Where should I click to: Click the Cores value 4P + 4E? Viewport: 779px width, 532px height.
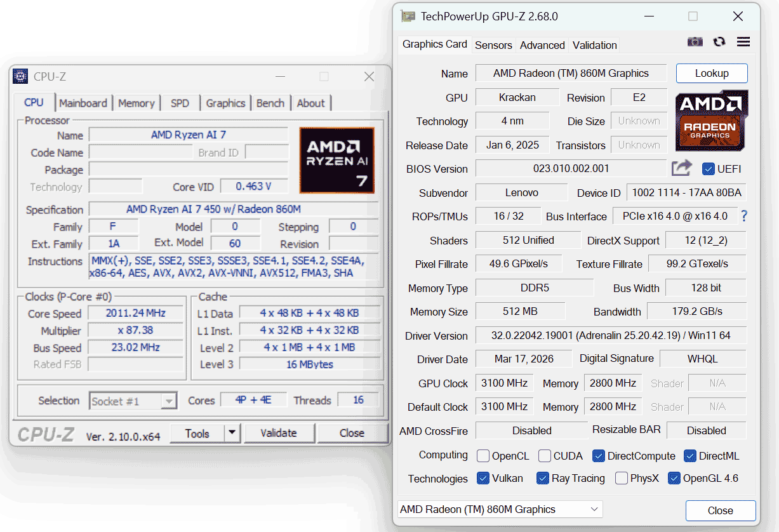[x=254, y=400]
